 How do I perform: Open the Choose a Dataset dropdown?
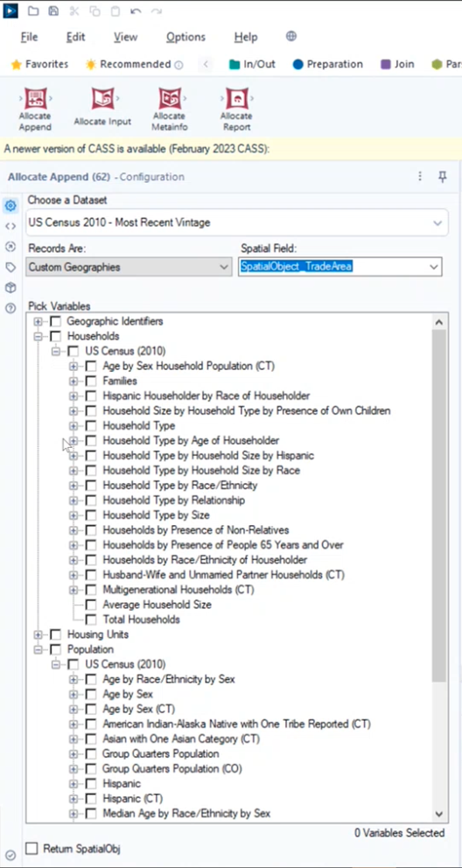(x=237, y=223)
